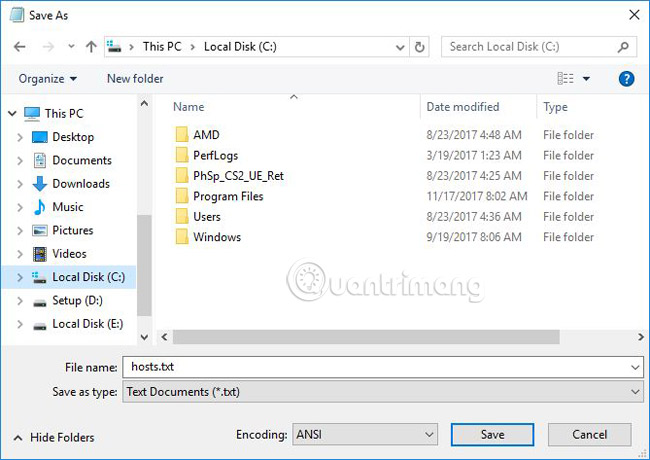Select Downloads in navigation pane
650x460 pixels.
[81, 184]
